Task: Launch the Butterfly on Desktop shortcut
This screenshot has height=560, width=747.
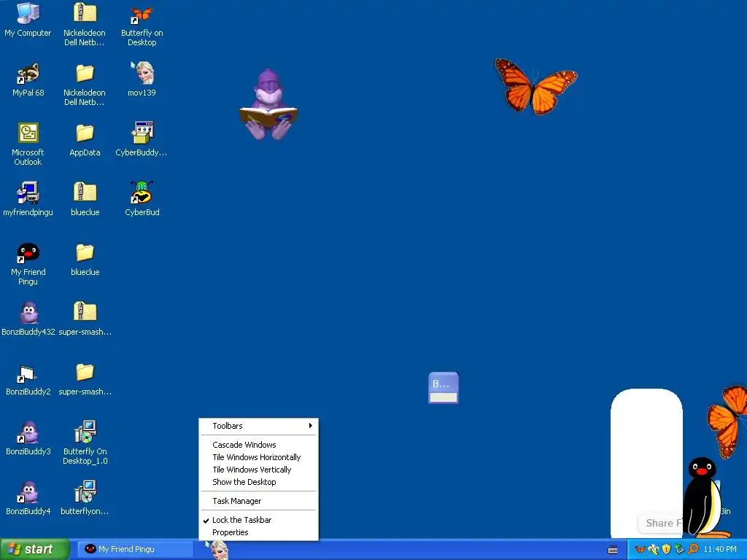Action: click(x=142, y=26)
